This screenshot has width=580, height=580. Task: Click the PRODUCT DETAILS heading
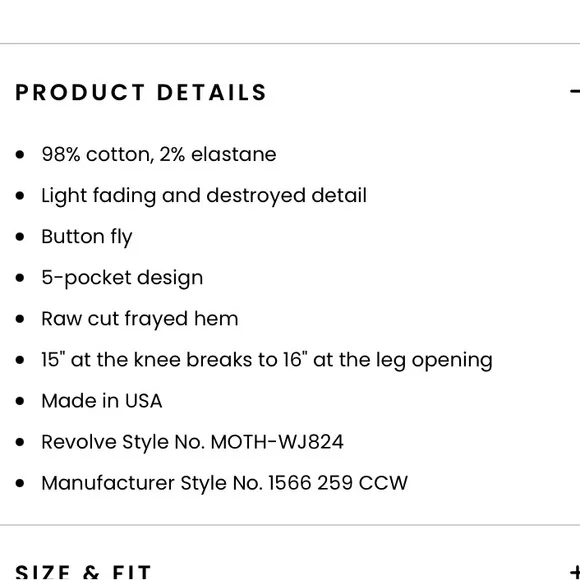141,92
